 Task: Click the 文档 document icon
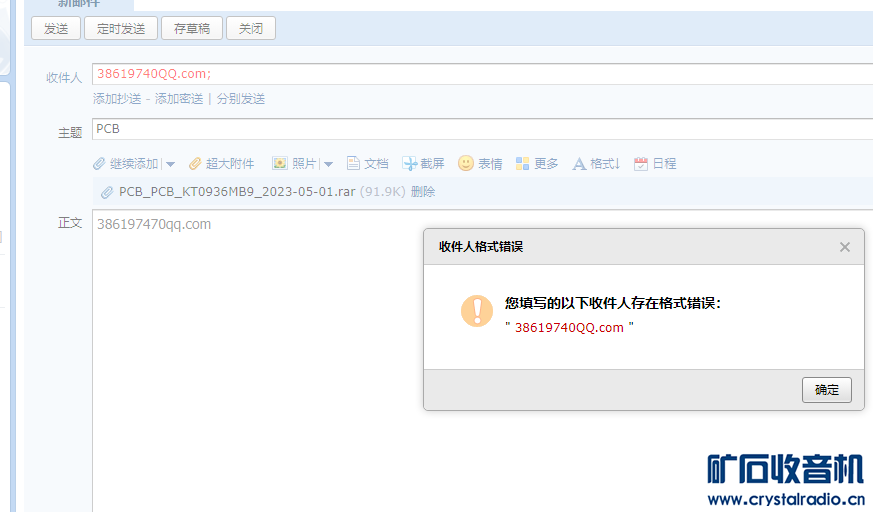(353, 163)
